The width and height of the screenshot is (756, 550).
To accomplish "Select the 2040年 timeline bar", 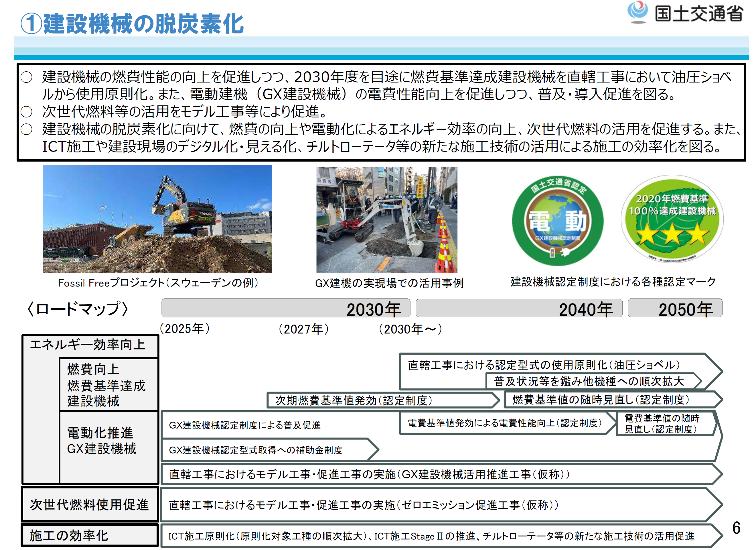I will click(x=519, y=308).
